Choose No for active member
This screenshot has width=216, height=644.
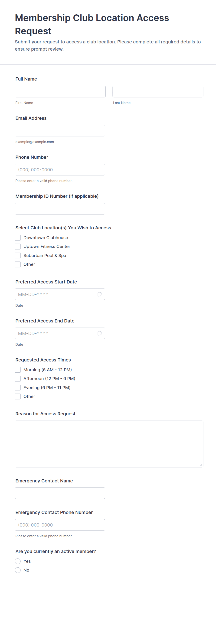point(18,570)
